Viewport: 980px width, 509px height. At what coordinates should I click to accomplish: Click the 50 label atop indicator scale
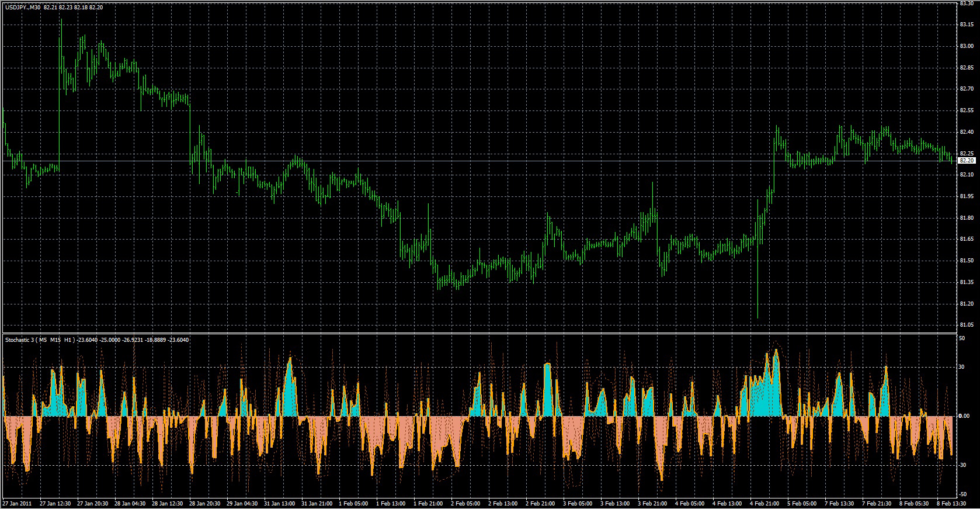click(962, 338)
